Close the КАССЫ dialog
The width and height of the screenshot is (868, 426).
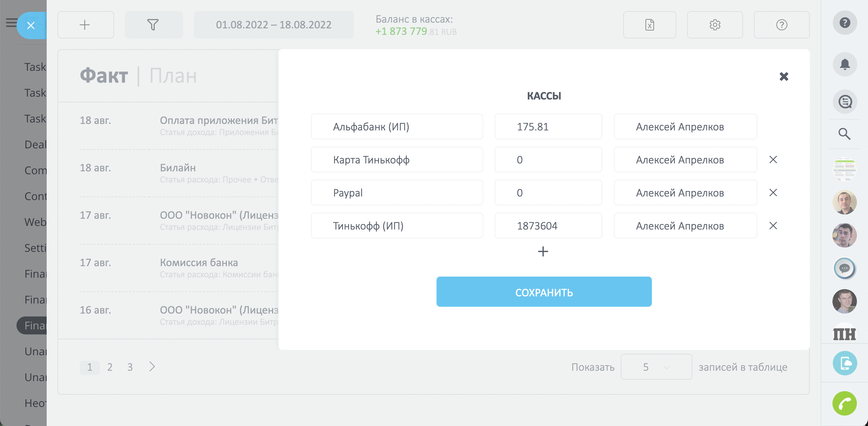(x=784, y=77)
